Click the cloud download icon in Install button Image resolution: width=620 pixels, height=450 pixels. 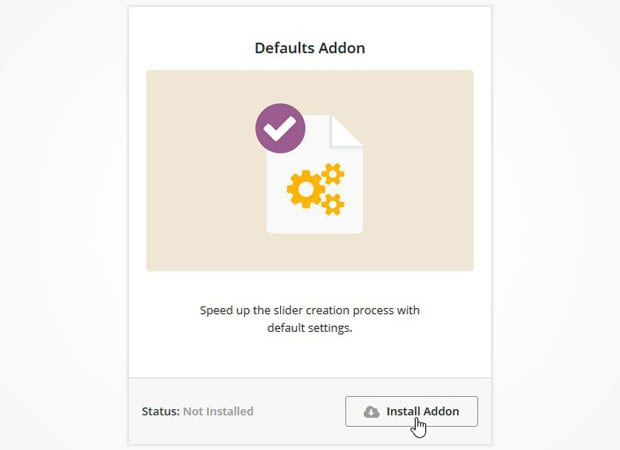371,412
